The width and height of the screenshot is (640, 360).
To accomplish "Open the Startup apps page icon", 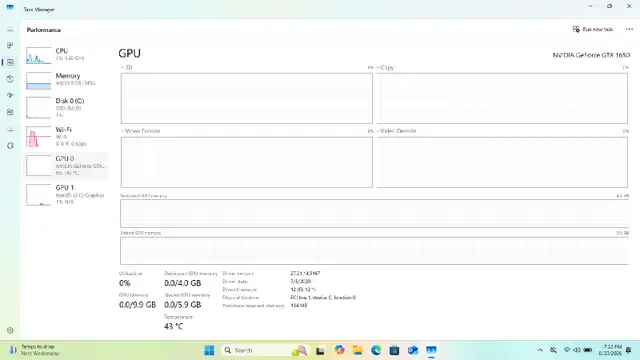I will pyautogui.click(x=10, y=96).
